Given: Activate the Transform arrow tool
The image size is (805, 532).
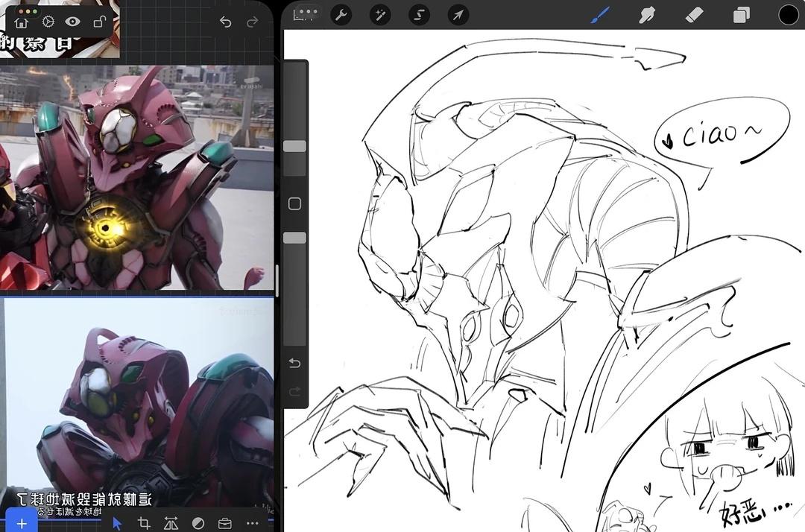Looking at the screenshot, I should [458, 15].
